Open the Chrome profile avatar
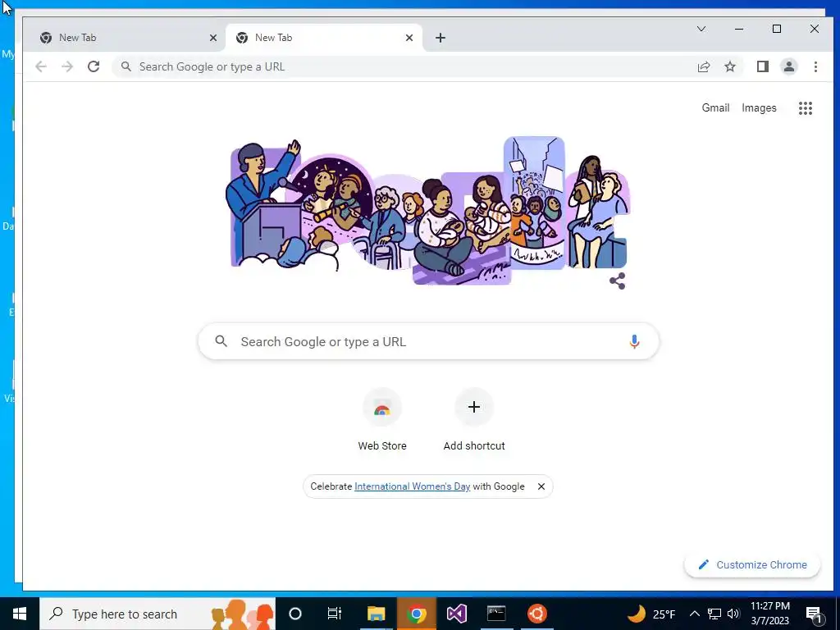Viewport: 840px width, 630px height. (788, 66)
